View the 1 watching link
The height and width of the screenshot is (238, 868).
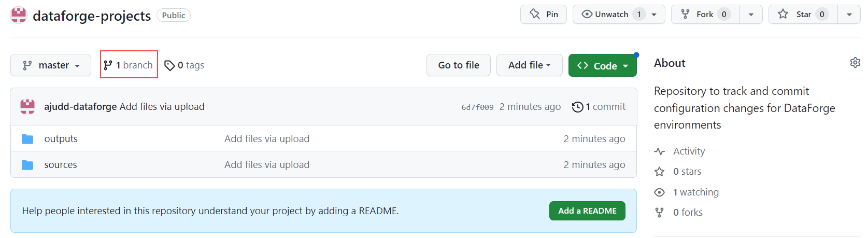coord(696,192)
